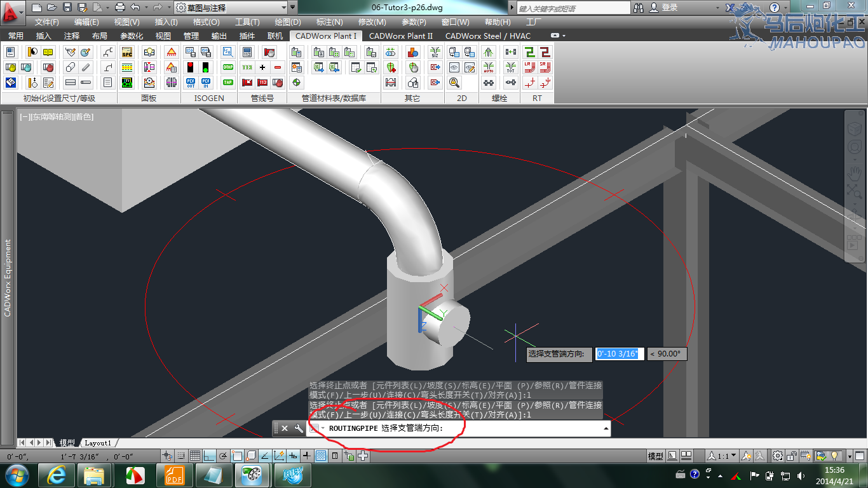Click the PCF IN icon in ISOGEN panel
Screen dimensions: 868x488
tap(205, 83)
